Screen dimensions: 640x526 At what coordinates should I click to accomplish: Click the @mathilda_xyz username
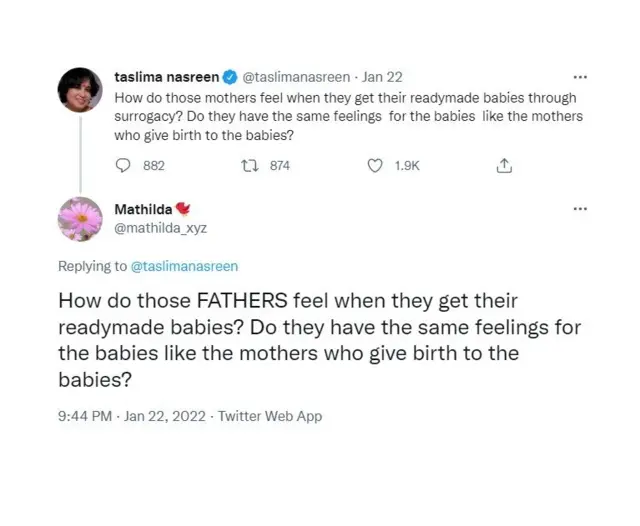pyautogui.click(x=161, y=227)
